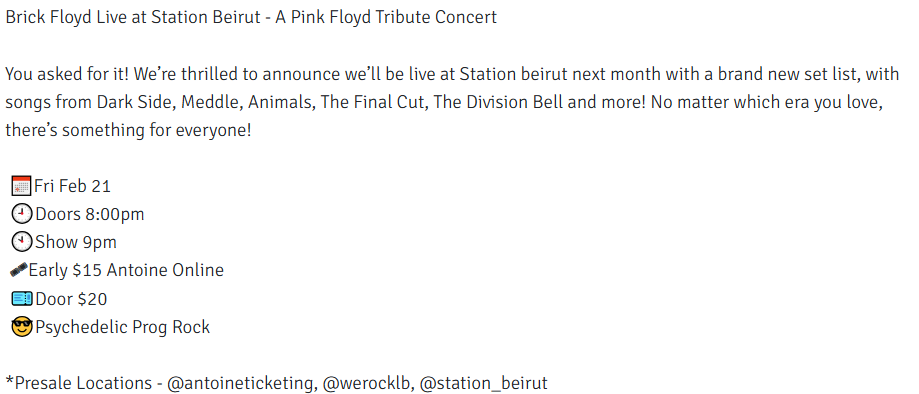
Task: Click the Show 9pm text
Action: click(76, 243)
